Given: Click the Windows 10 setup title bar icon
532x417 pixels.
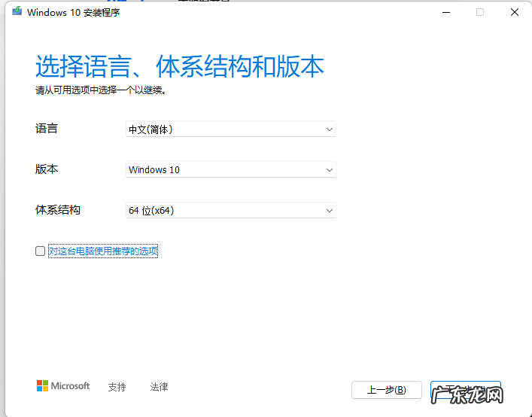Looking at the screenshot, I should (x=17, y=11).
